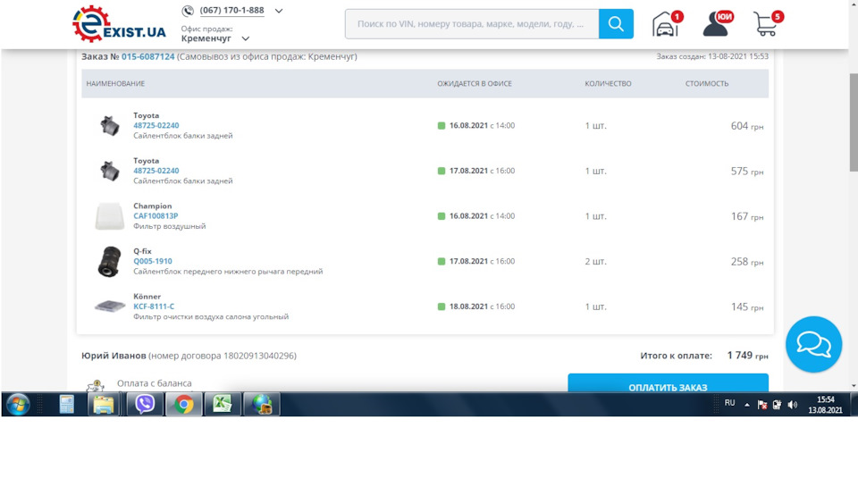The height and width of the screenshot is (504, 858).
Task: Open Calculator from the taskbar
Action: [67, 405]
